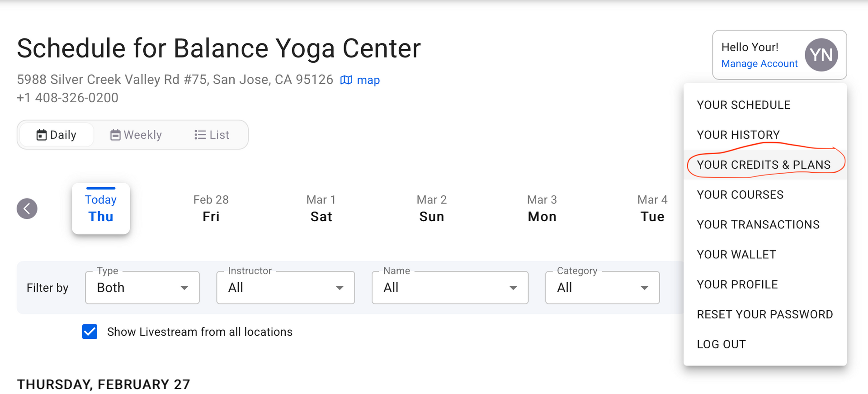Choose Reset Your Password
The width and height of the screenshot is (868, 394).
point(765,314)
